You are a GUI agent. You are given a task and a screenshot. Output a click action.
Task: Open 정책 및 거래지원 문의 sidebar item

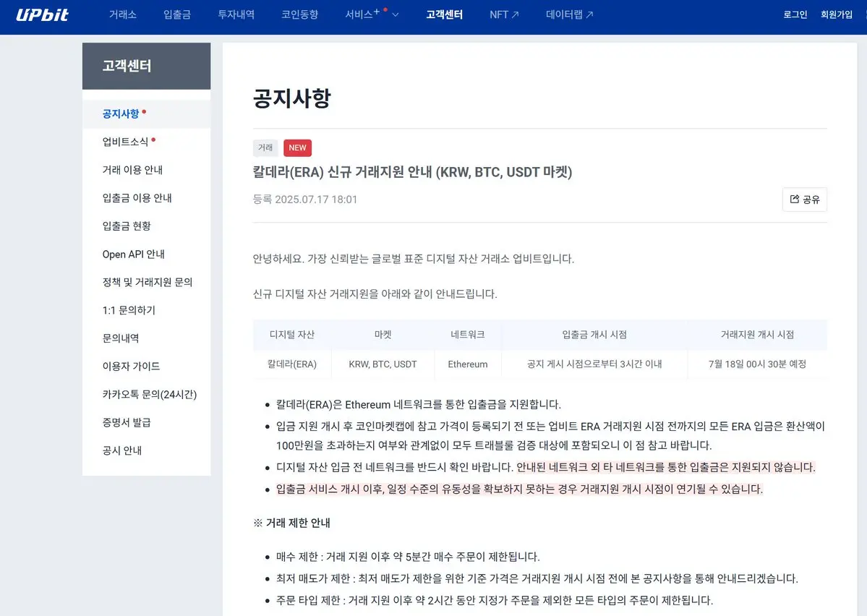coord(146,282)
